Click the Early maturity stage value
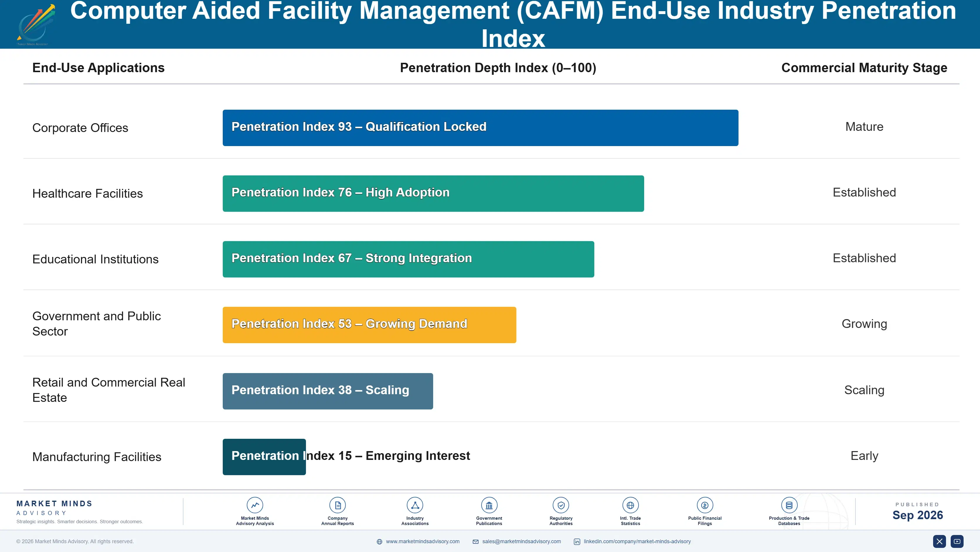Screen dimensions: 980x552 pos(864,456)
